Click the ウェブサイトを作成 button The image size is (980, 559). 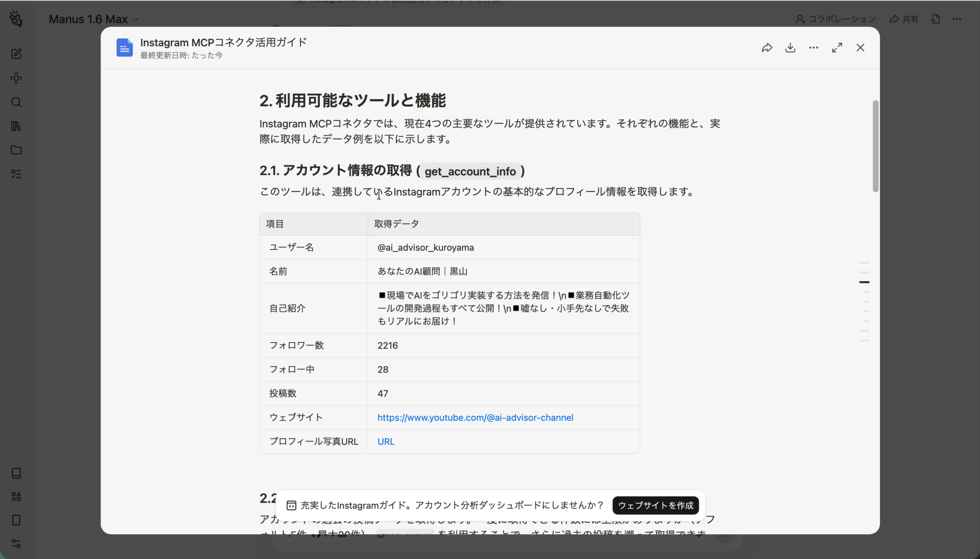(655, 505)
